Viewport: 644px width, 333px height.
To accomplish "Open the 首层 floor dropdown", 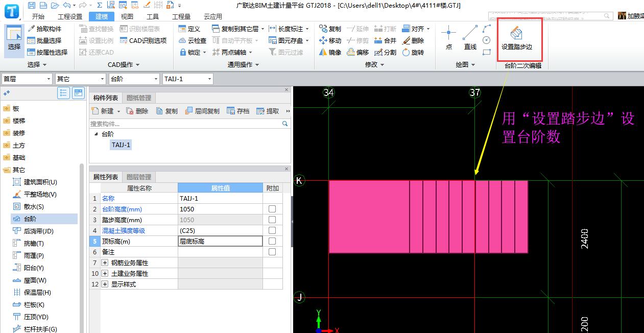I will pos(27,79).
